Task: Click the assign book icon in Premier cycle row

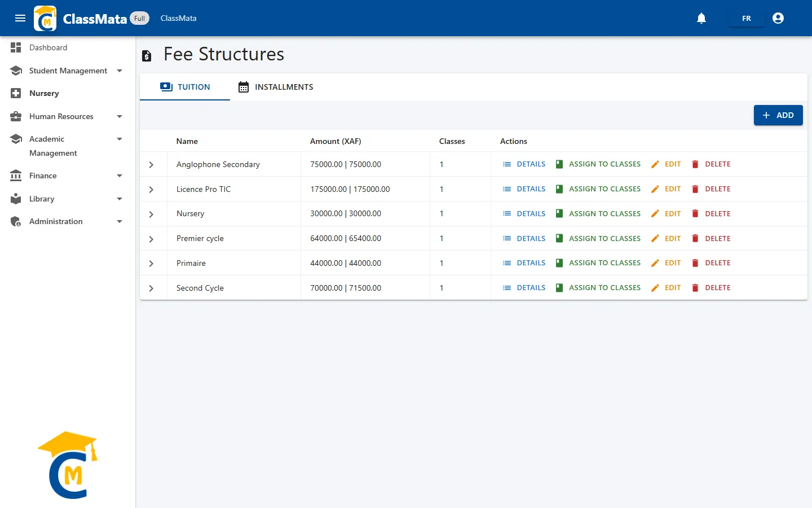Action: tap(559, 239)
